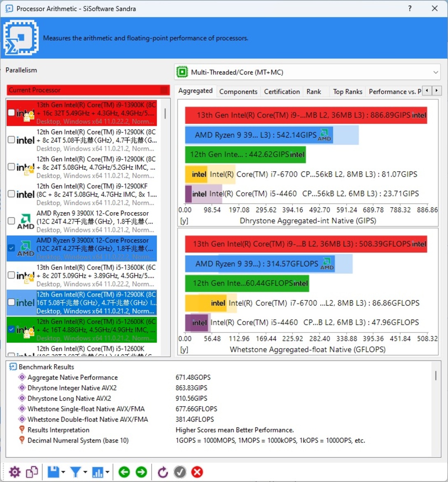The height and width of the screenshot is (482, 448).
Task: Switch to the Components tab
Action: coord(238,91)
